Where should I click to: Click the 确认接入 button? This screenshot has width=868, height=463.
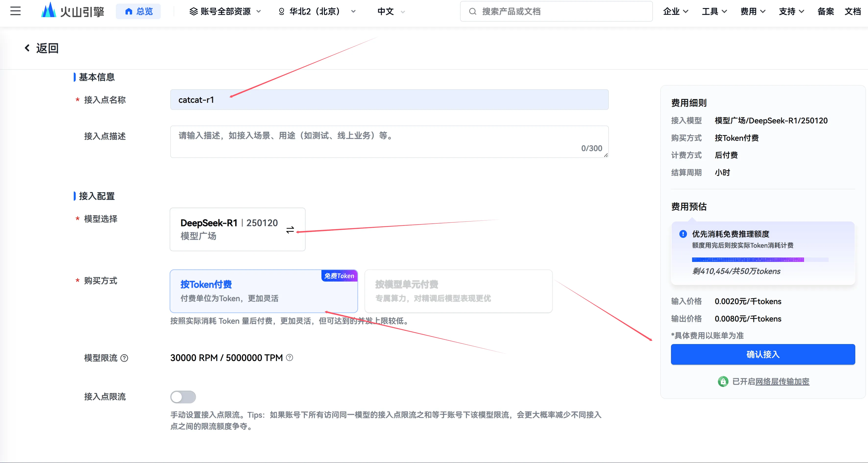pyautogui.click(x=763, y=354)
